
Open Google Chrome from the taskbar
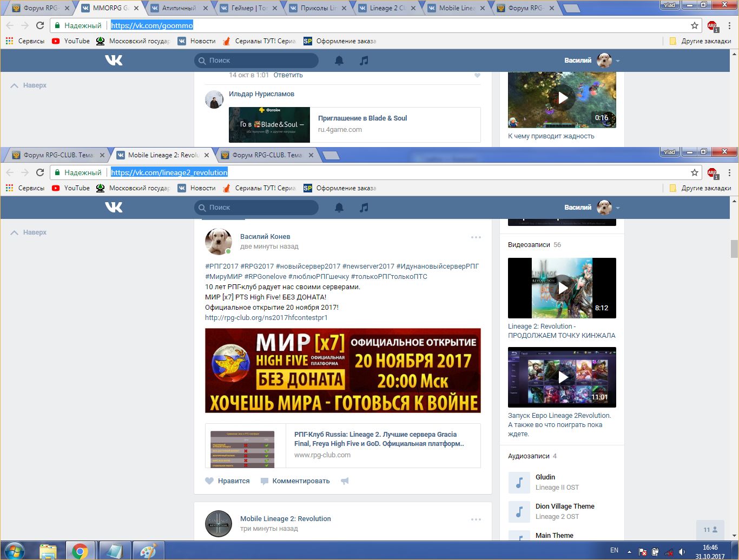[x=80, y=551]
